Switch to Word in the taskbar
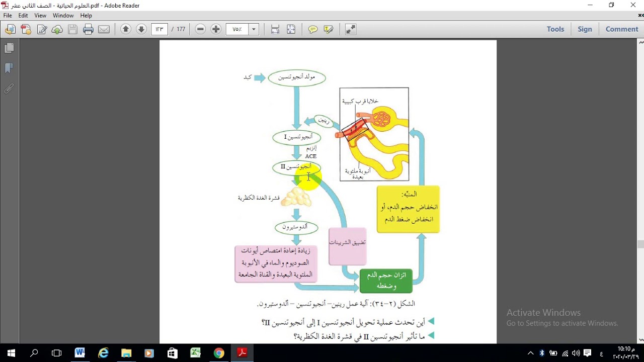Viewport: 644px width, 362px height. [80, 353]
